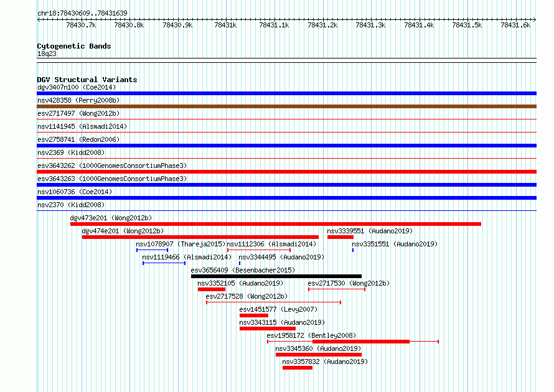The height and width of the screenshot is (392, 554).
Task: Open nsv1060736 (Coe2014) variant
Action: [75, 192]
